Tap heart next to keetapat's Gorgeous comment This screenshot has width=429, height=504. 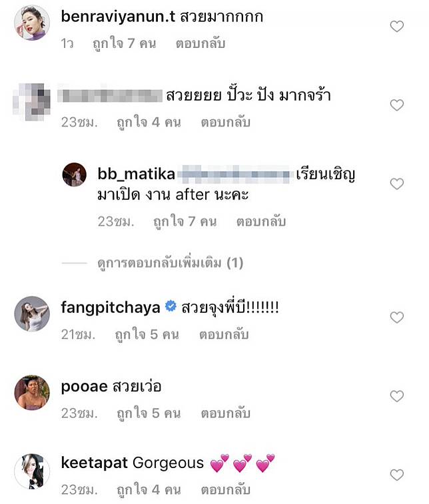click(396, 475)
